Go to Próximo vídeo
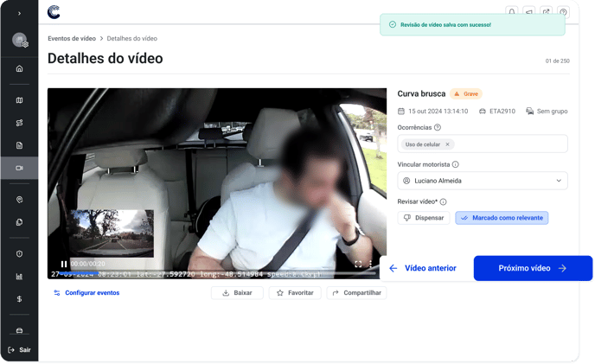Image resolution: width=595 pixels, height=364 pixels. click(x=533, y=268)
